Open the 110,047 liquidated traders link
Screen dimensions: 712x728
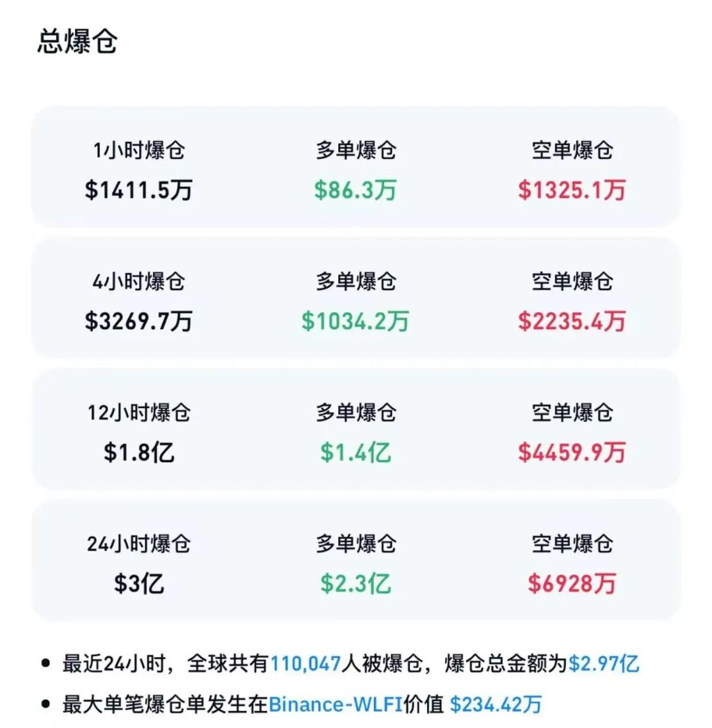(x=306, y=663)
